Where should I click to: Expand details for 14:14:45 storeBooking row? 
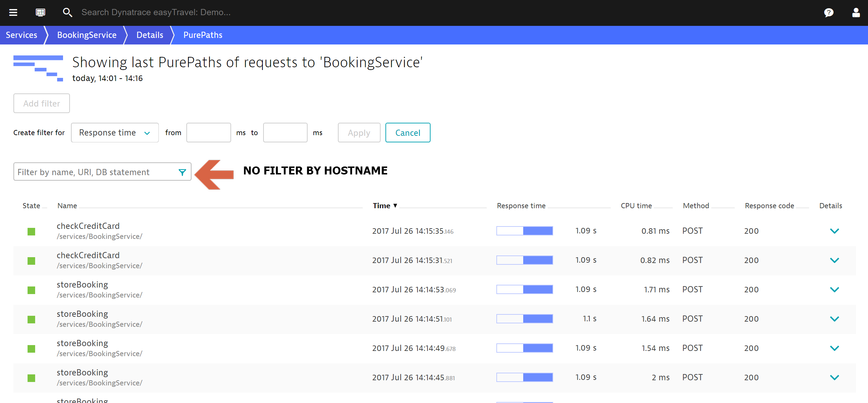(x=834, y=377)
